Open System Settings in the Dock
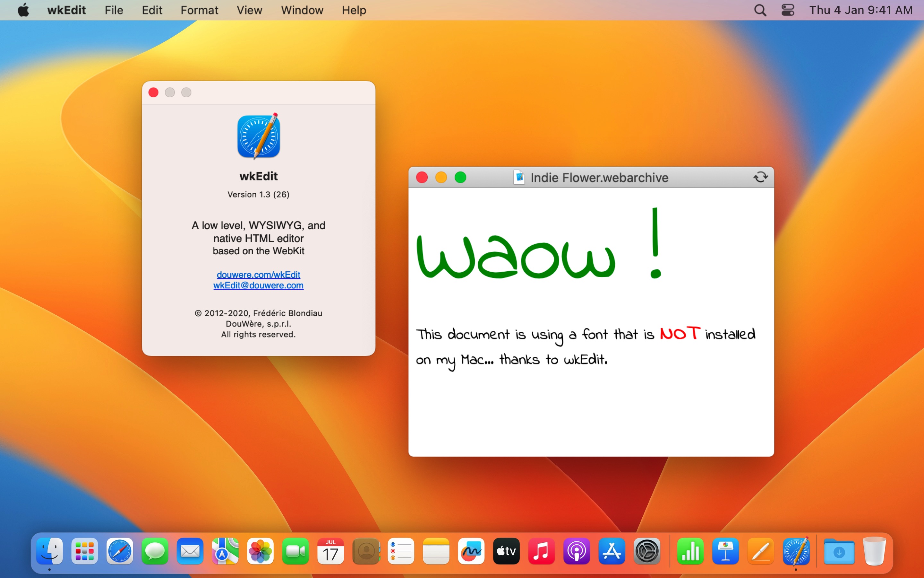The width and height of the screenshot is (924, 578). coord(647,551)
